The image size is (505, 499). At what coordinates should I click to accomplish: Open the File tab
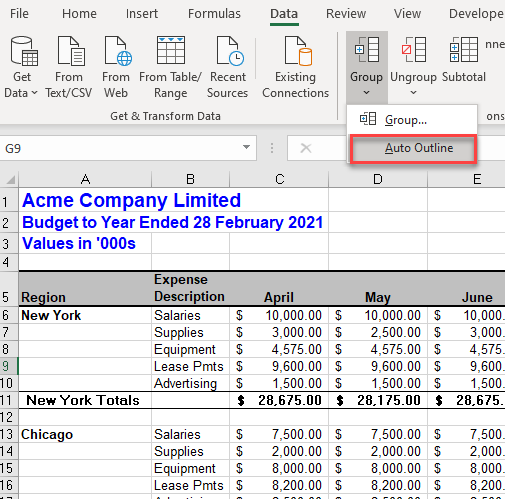pyautogui.click(x=19, y=14)
